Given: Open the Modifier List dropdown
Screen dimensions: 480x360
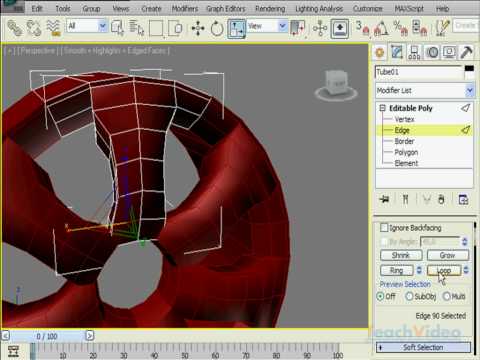Looking at the screenshot, I should tap(424, 90).
